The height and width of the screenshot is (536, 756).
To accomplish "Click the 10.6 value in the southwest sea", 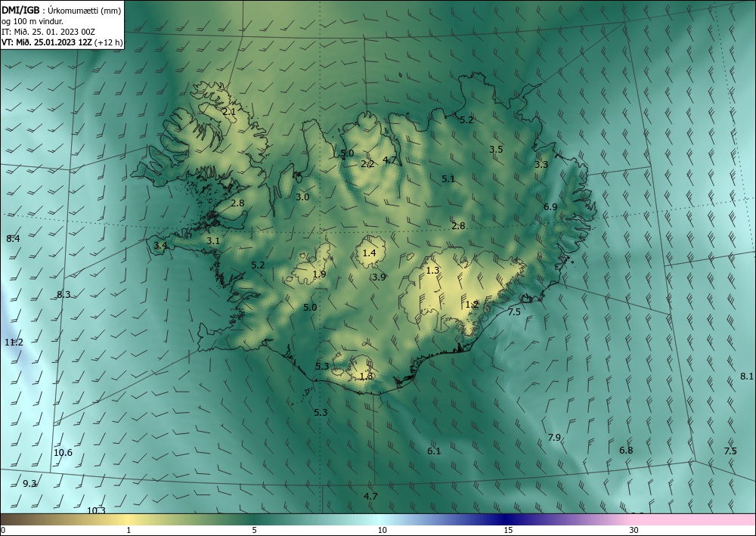I will [x=64, y=453].
